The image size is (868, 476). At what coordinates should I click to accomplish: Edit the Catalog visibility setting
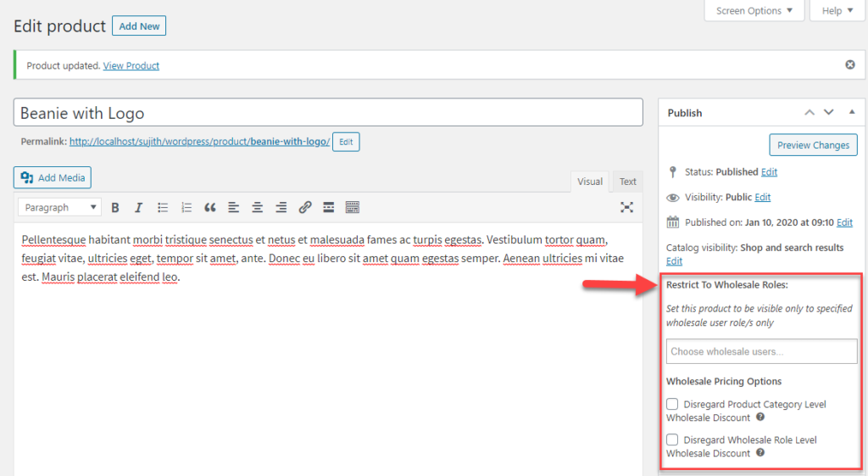click(x=674, y=261)
